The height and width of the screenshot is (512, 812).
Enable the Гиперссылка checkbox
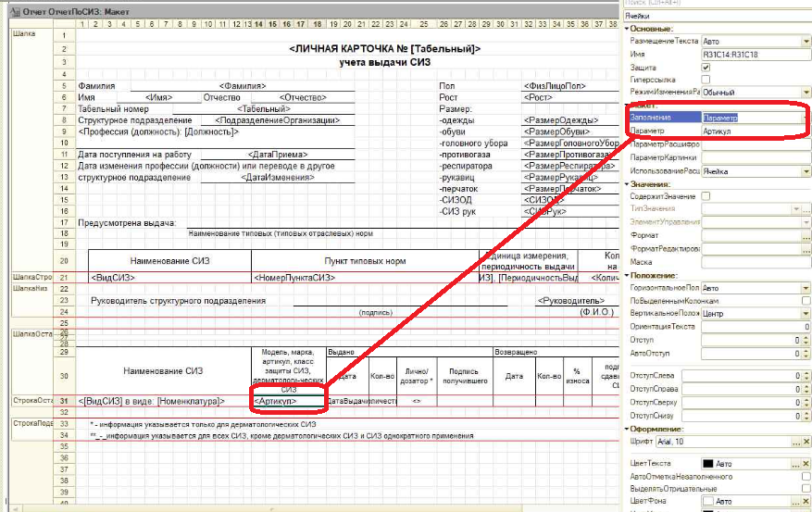click(x=706, y=80)
